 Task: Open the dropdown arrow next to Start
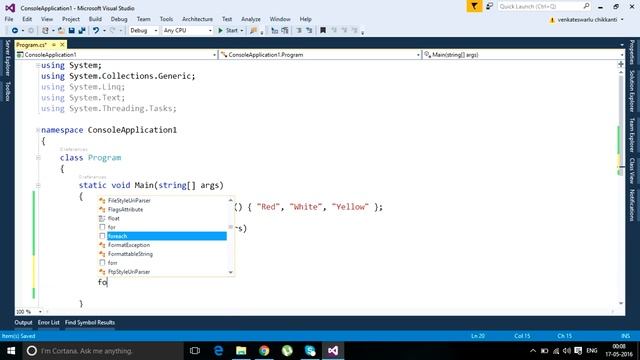coord(242,31)
